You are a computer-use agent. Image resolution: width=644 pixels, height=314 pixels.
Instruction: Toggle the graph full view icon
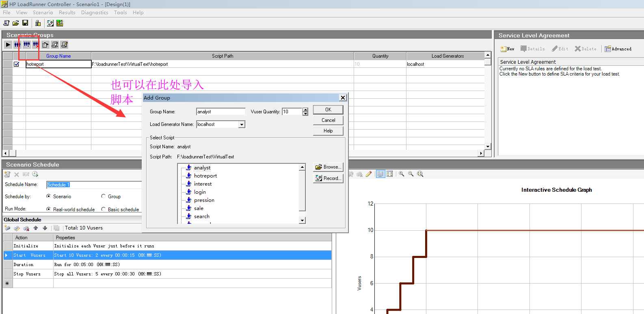click(x=390, y=174)
